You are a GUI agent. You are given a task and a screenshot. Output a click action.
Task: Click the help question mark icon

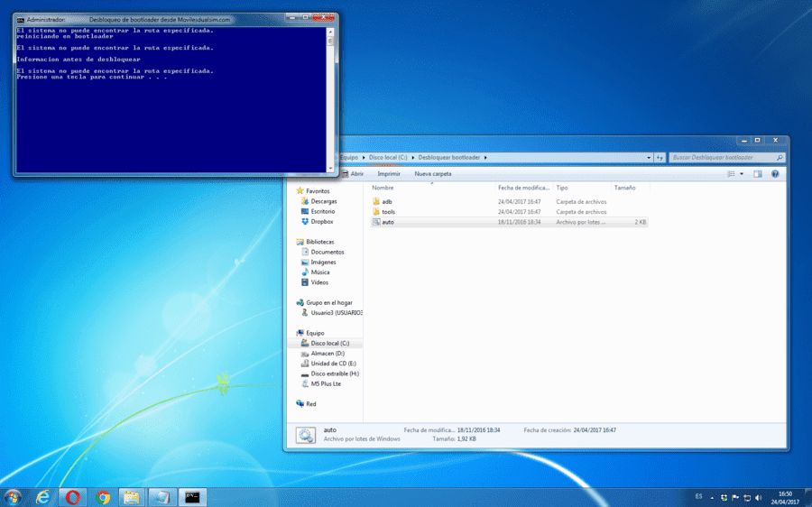point(775,174)
